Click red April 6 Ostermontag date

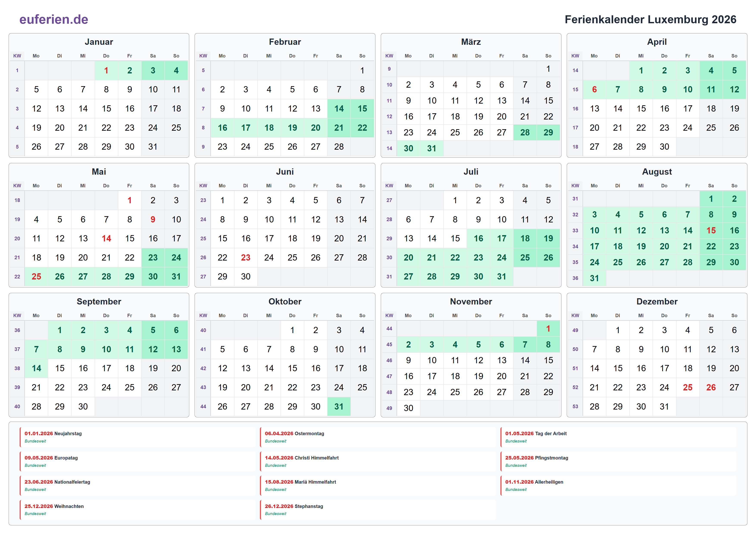pyautogui.click(x=594, y=90)
